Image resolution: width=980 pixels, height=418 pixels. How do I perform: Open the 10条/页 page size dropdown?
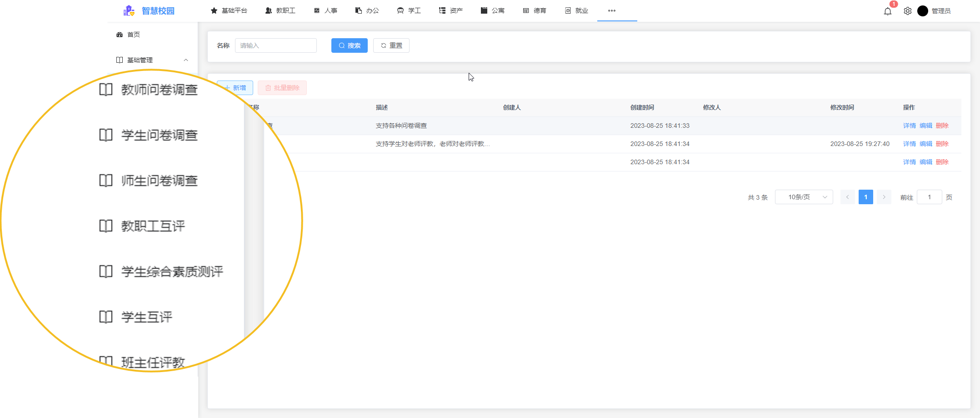coord(804,196)
